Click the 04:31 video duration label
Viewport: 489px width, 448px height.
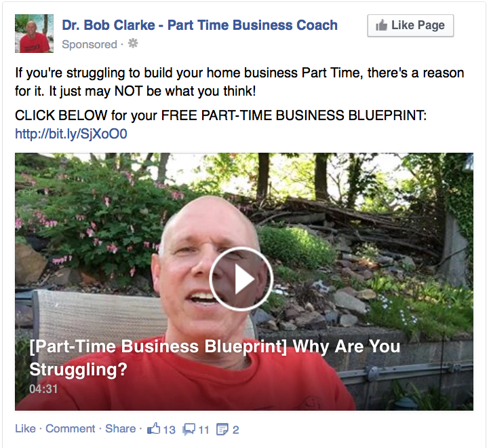point(43,389)
